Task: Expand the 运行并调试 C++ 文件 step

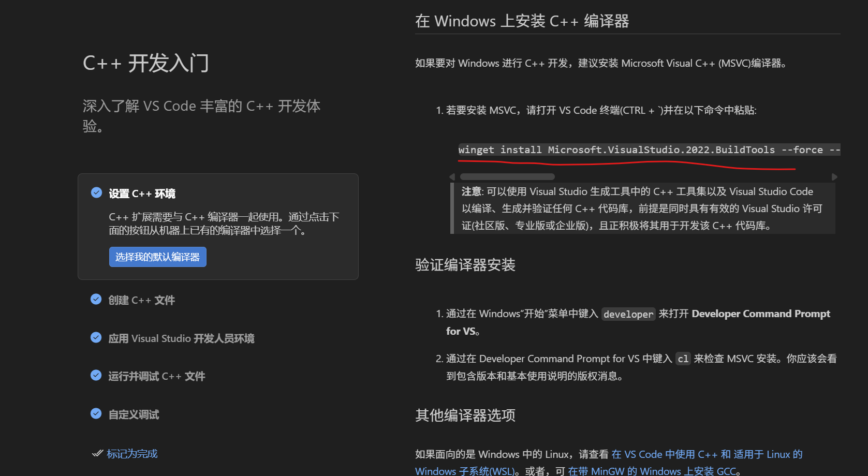Action: coord(156,376)
